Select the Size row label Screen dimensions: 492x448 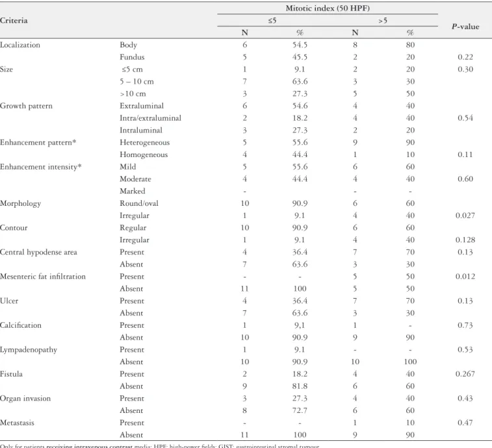pyautogui.click(x=6, y=69)
